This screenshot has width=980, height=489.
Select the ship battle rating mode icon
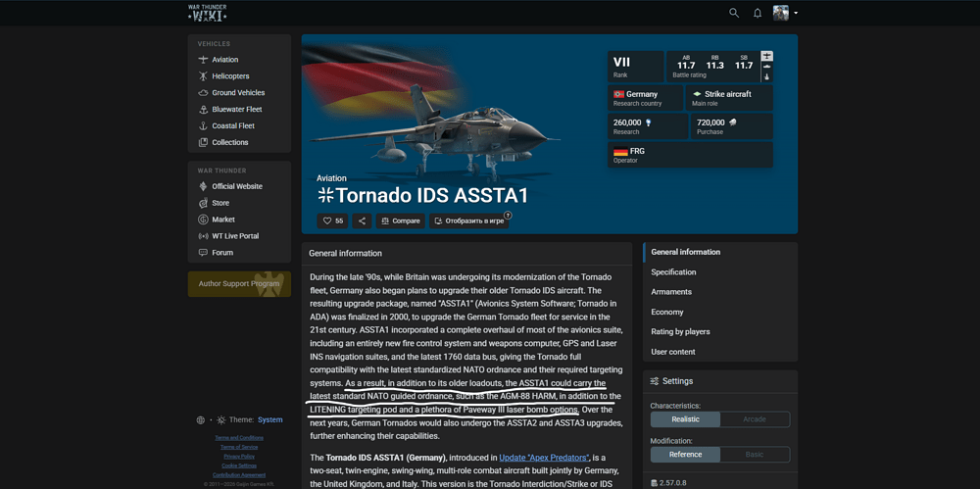tap(767, 76)
